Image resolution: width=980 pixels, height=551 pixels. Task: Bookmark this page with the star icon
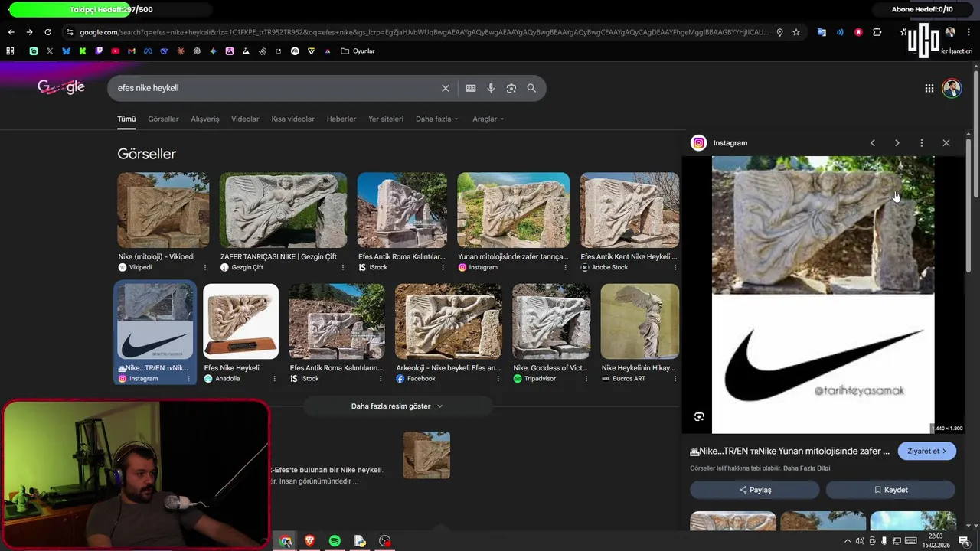pos(796,32)
